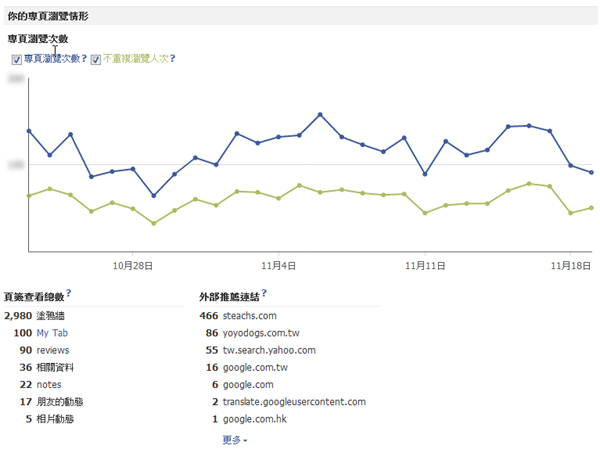Image resolution: width=600 pixels, height=449 pixels.
Task: Open the yoyodogs.com.tw referrer link
Action: [x=261, y=333]
